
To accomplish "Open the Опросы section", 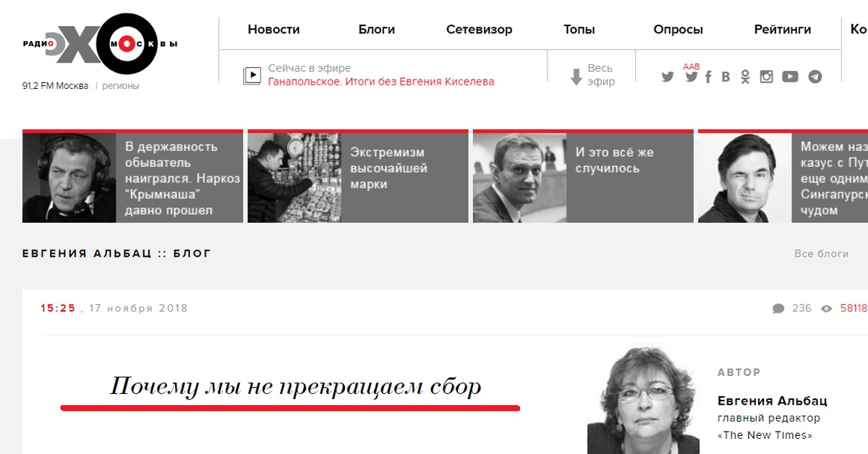I will 678,30.
